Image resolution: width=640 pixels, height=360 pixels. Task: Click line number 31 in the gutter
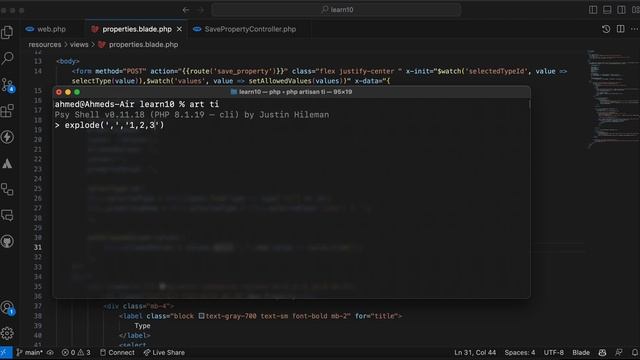pos(38,247)
